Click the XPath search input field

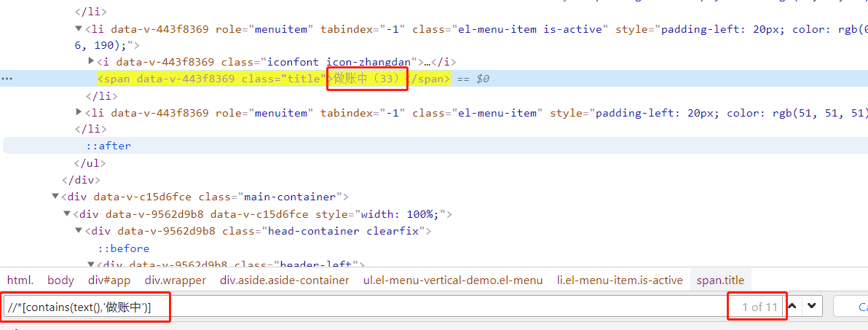coord(366,306)
